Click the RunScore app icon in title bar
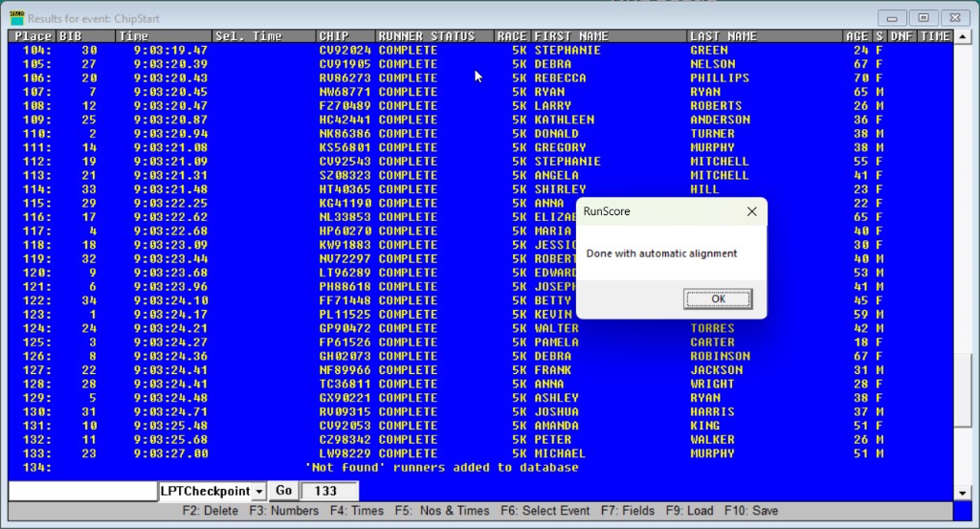This screenshot has height=529, width=980. [x=17, y=18]
